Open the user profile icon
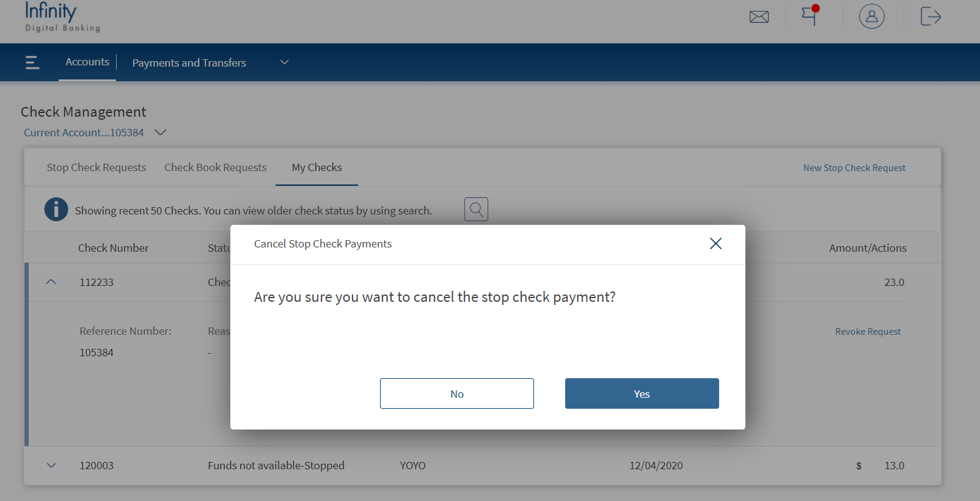This screenshot has height=501, width=980. point(871,16)
